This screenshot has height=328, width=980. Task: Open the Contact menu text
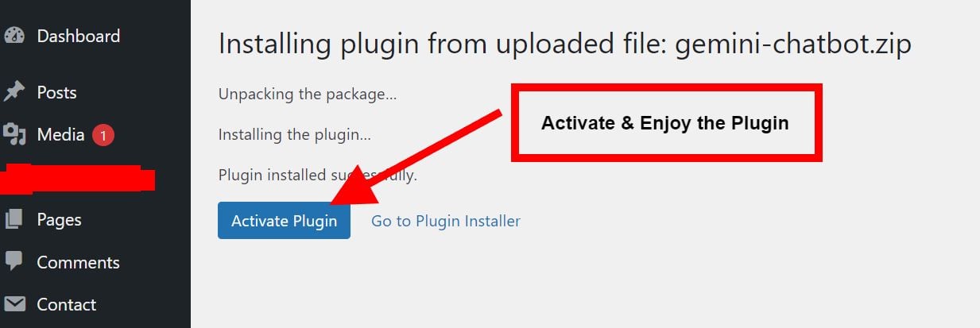click(67, 304)
